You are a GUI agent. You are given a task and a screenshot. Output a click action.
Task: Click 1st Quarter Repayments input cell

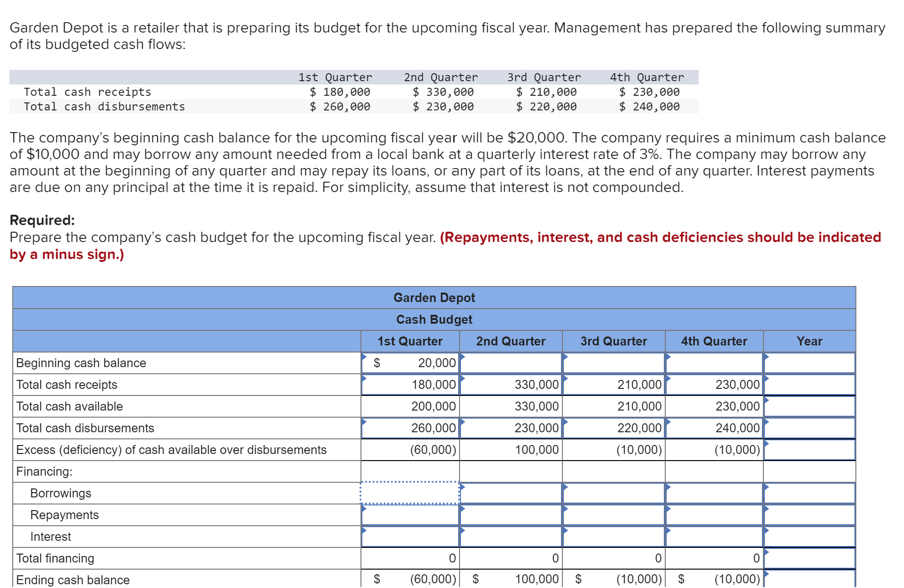(410, 515)
